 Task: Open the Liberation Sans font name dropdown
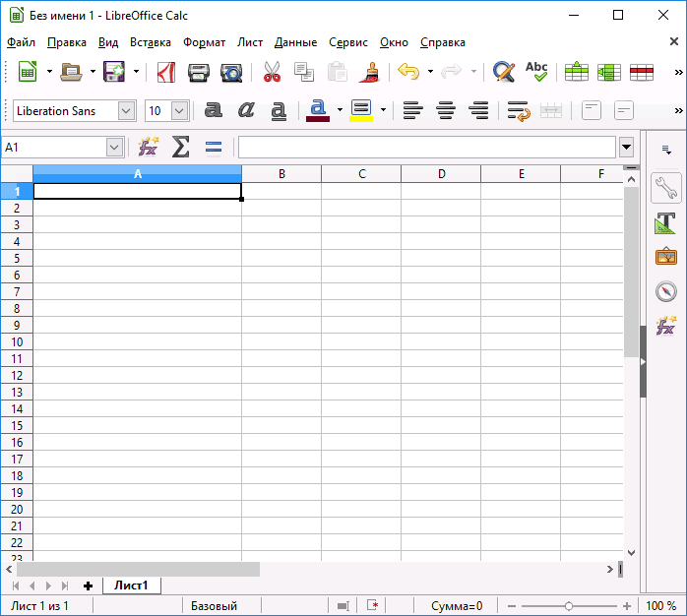click(x=126, y=111)
